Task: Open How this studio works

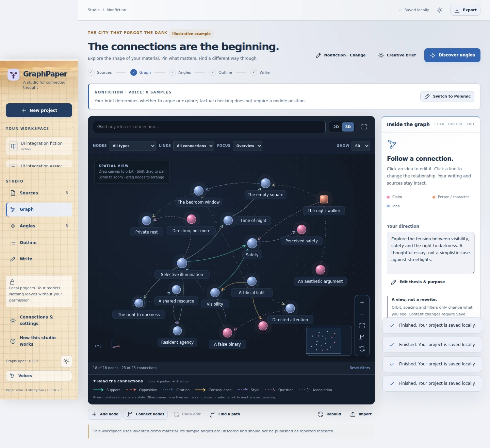Action: tap(39, 341)
